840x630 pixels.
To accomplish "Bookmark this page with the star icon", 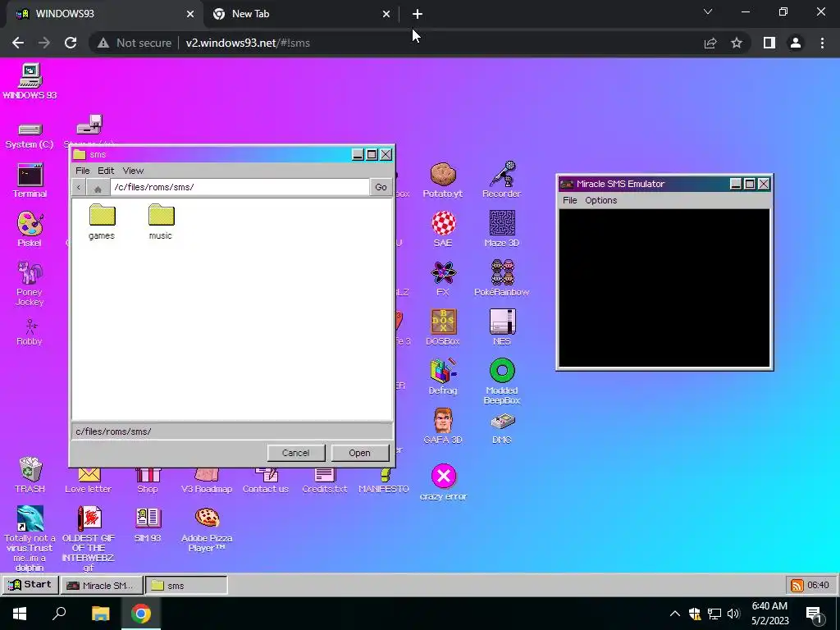I will coord(737,43).
